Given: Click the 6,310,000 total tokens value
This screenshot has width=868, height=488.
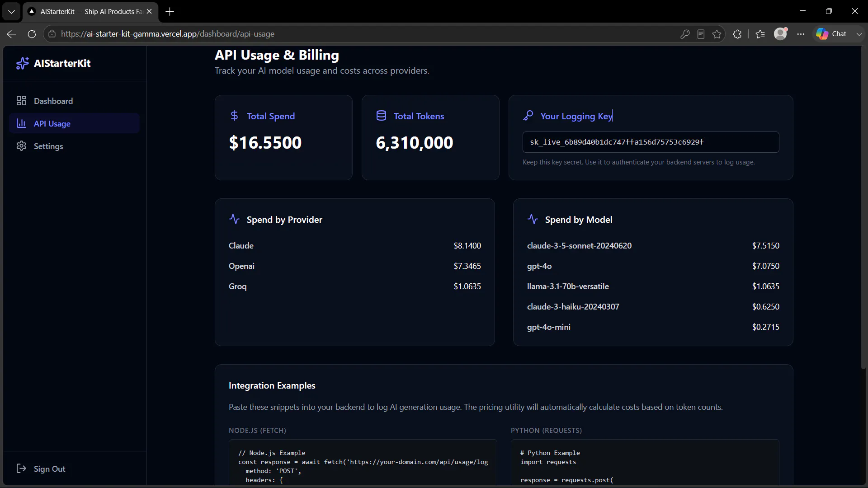Looking at the screenshot, I should click(415, 142).
